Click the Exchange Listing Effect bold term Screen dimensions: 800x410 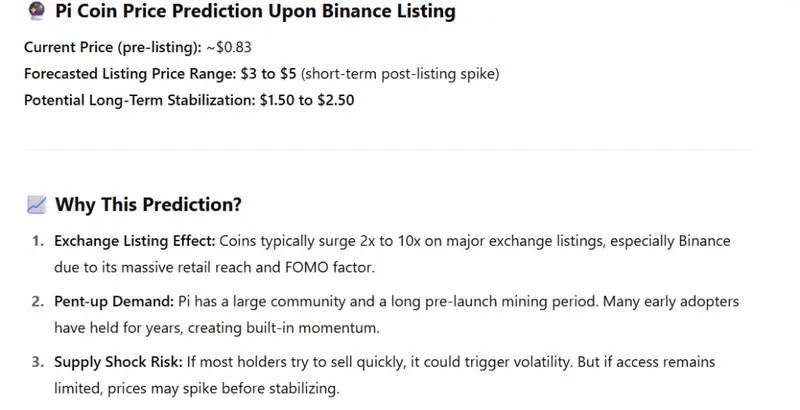(135, 241)
